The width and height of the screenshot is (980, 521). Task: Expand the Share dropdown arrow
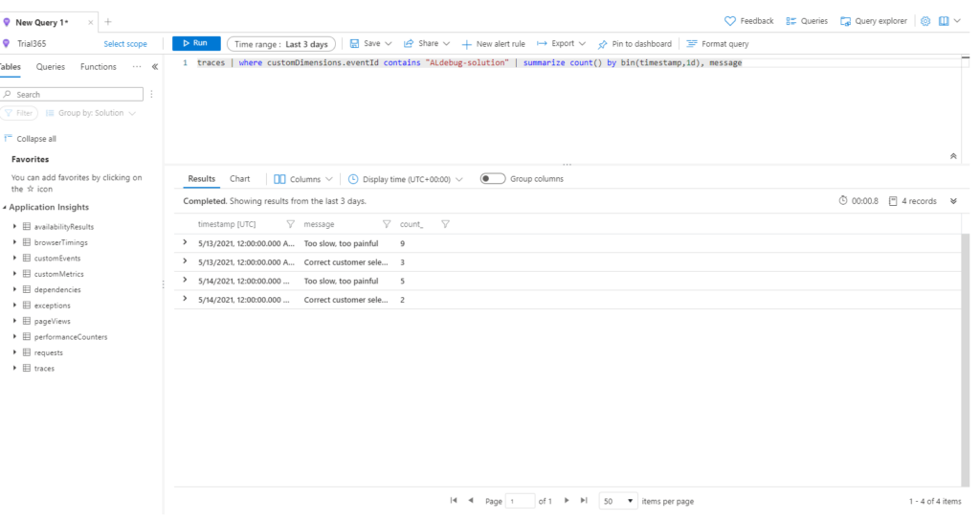(446, 44)
